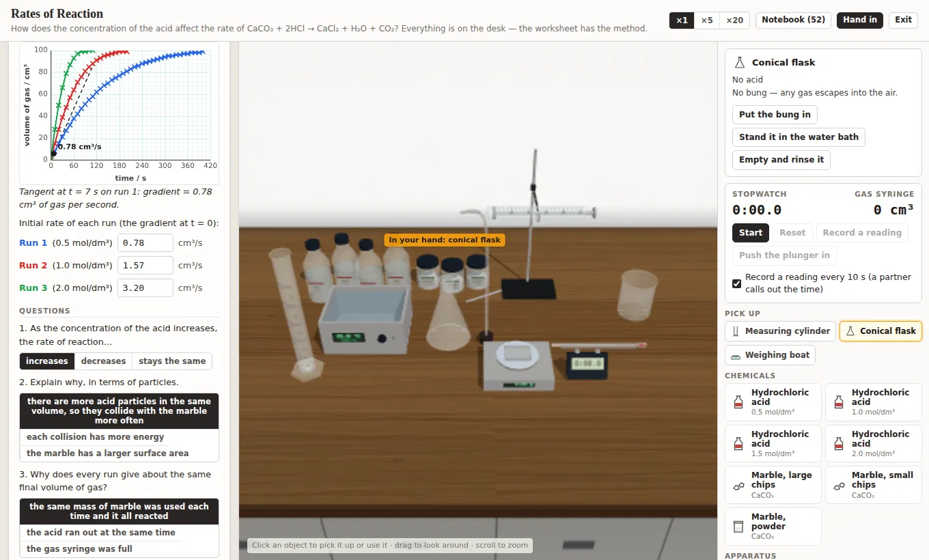Click the marble powder jar icon

(738, 527)
